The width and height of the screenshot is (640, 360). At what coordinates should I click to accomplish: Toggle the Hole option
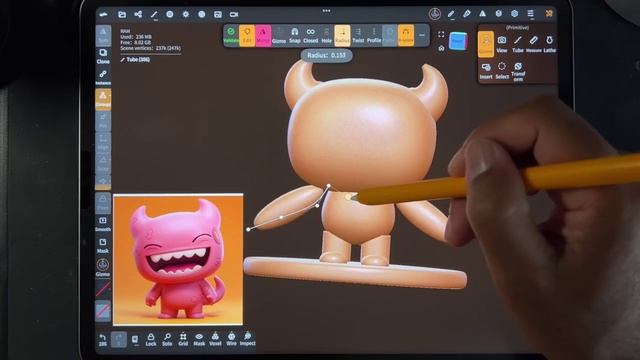[327, 36]
